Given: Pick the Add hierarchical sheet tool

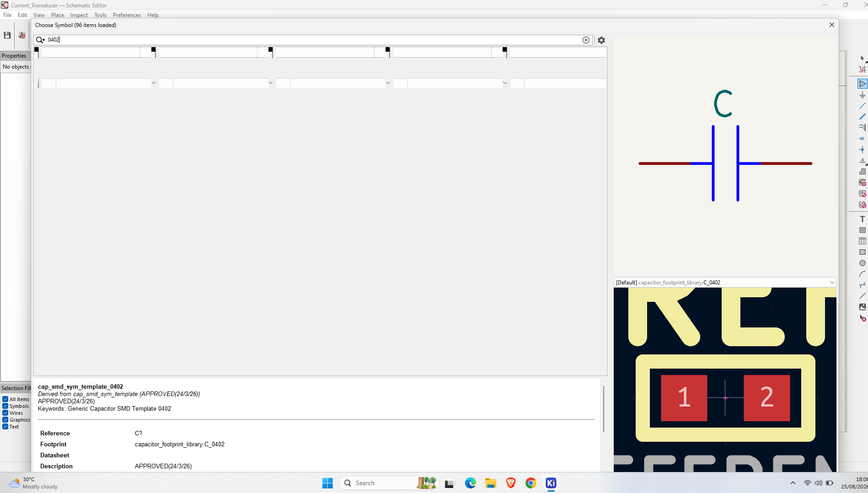Looking at the screenshot, I should (x=862, y=182).
